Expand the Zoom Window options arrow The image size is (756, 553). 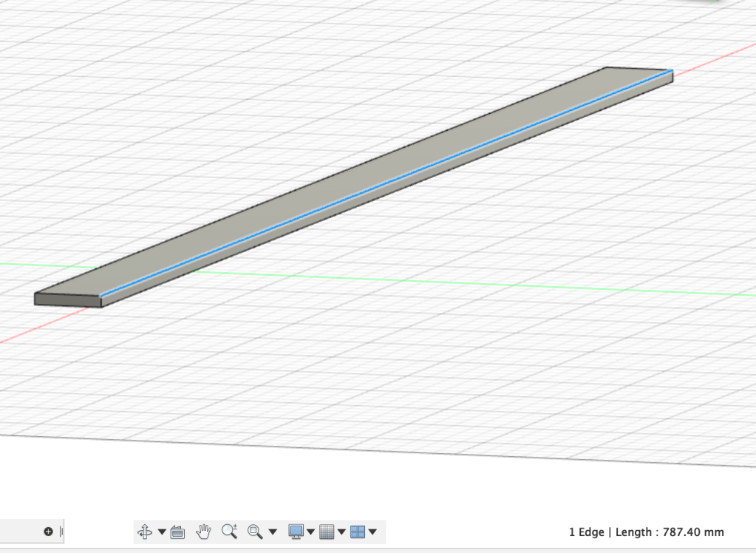click(x=273, y=532)
